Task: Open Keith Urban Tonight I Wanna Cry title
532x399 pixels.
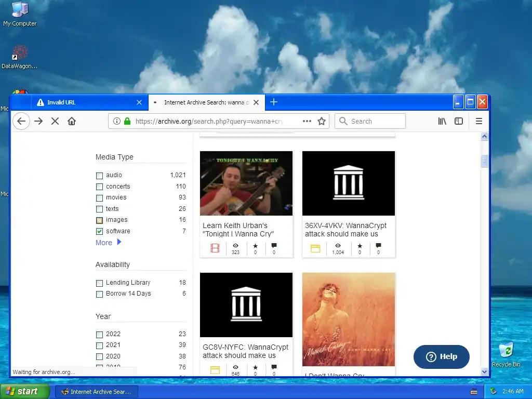Action: (x=238, y=230)
